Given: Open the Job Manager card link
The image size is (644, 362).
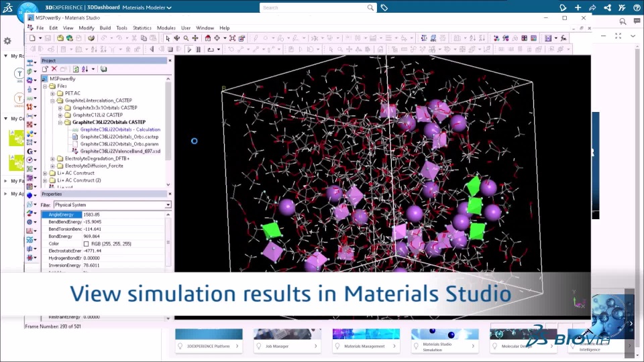Looking at the screenshot, I should [x=287, y=346].
